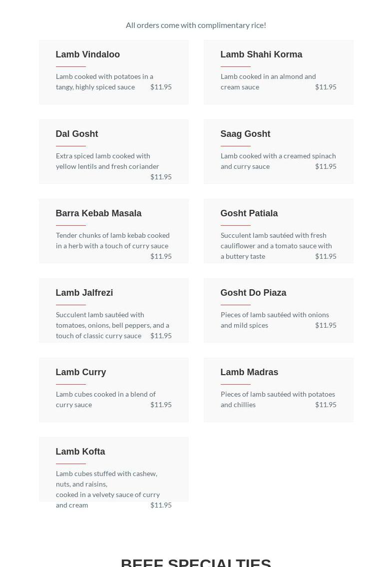
Task: Click the Dal Gosht menu item title
Action: pyautogui.click(x=77, y=134)
